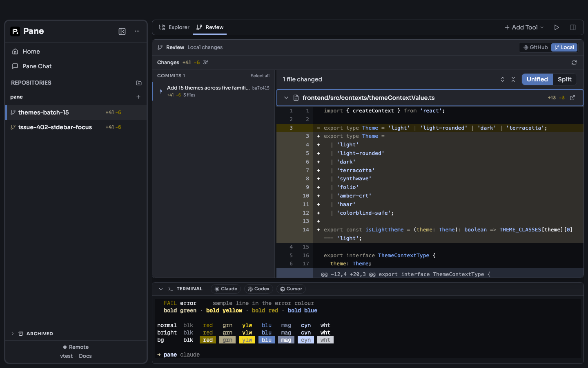Add a repository folder icon
588x368 pixels.
pyautogui.click(x=139, y=83)
